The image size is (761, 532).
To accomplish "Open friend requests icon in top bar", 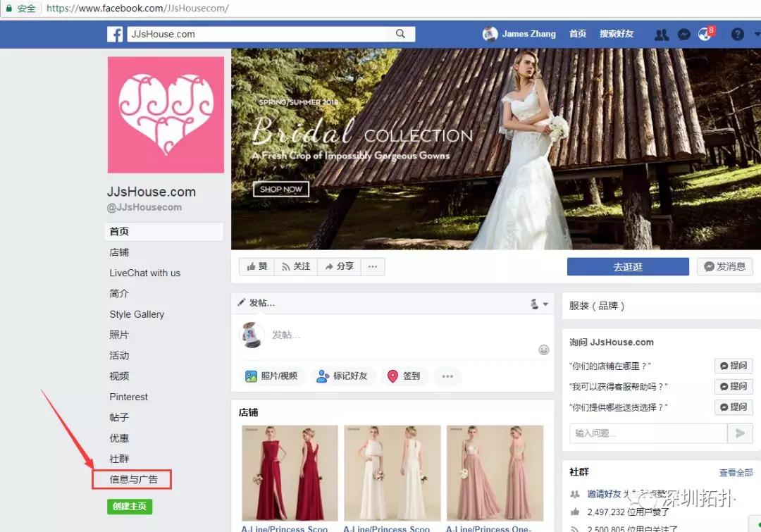I will pyautogui.click(x=662, y=34).
